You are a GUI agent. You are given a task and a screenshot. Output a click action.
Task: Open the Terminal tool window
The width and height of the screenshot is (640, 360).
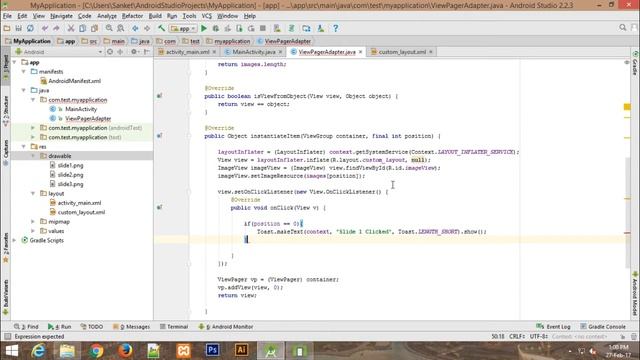pos(174,327)
